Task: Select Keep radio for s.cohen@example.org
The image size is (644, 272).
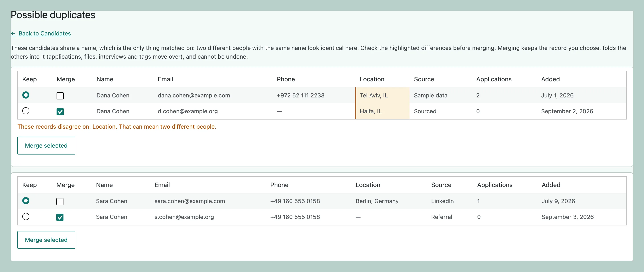Action: coord(26,216)
